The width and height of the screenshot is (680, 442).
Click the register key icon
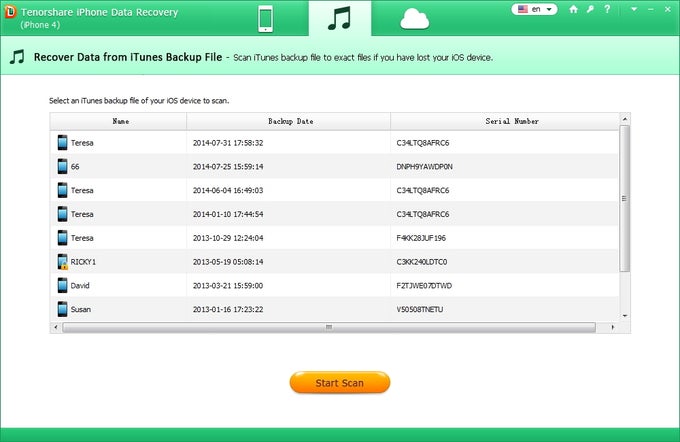pos(590,9)
